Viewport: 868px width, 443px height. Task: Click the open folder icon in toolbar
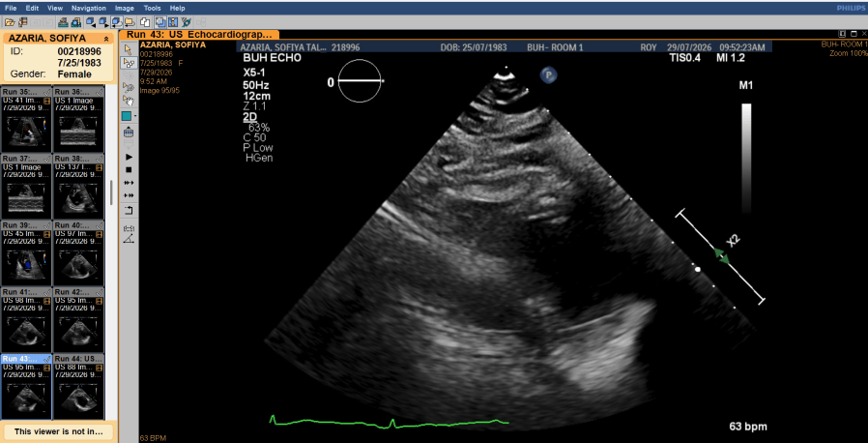coord(10,22)
